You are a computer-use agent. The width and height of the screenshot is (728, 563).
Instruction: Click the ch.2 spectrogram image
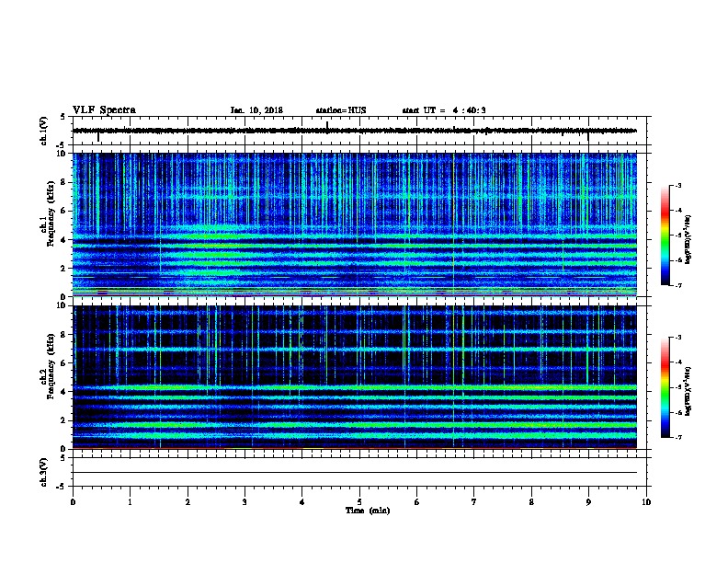click(355, 377)
